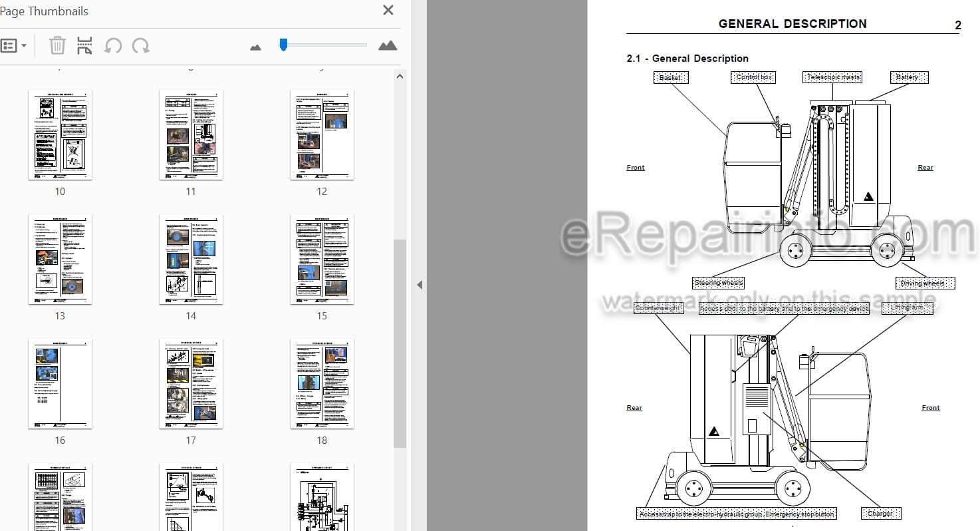980x531 pixels.
Task: Click the battery access door label
Action: point(784,308)
